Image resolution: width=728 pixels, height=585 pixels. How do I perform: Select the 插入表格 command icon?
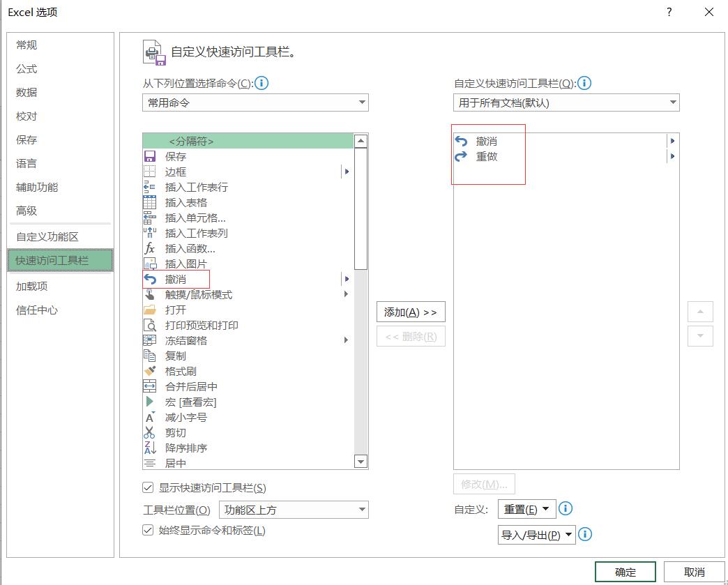[x=149, y=202]
